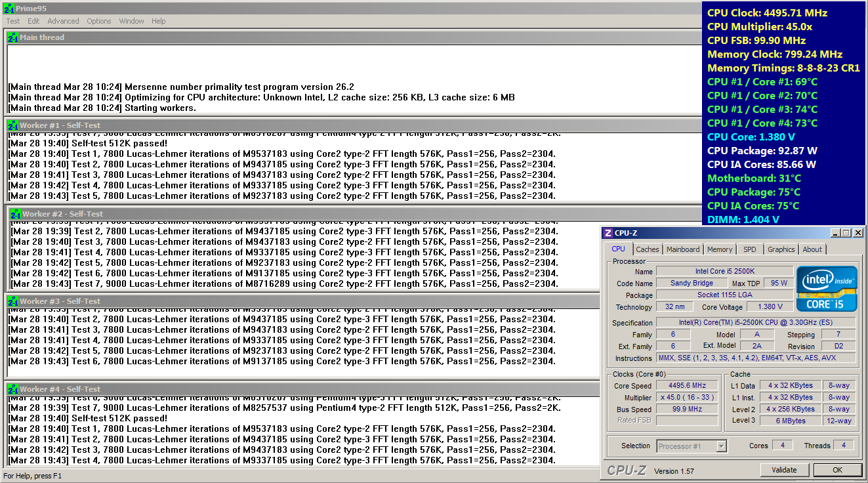
Task: Open the Options menu
Action: click(x=99, y=21)
